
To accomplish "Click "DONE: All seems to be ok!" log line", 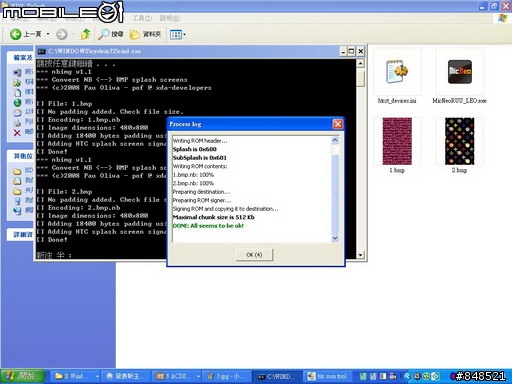I will (208, 226).
